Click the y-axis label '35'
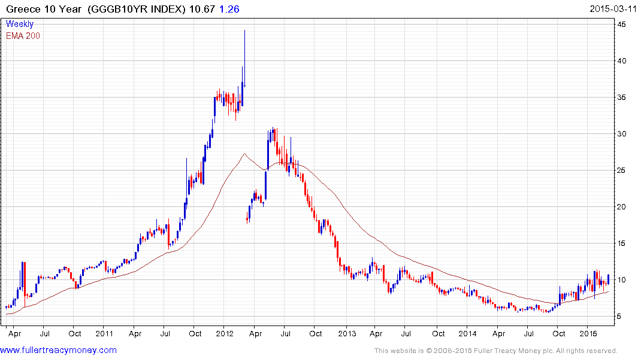 (621, 98)
